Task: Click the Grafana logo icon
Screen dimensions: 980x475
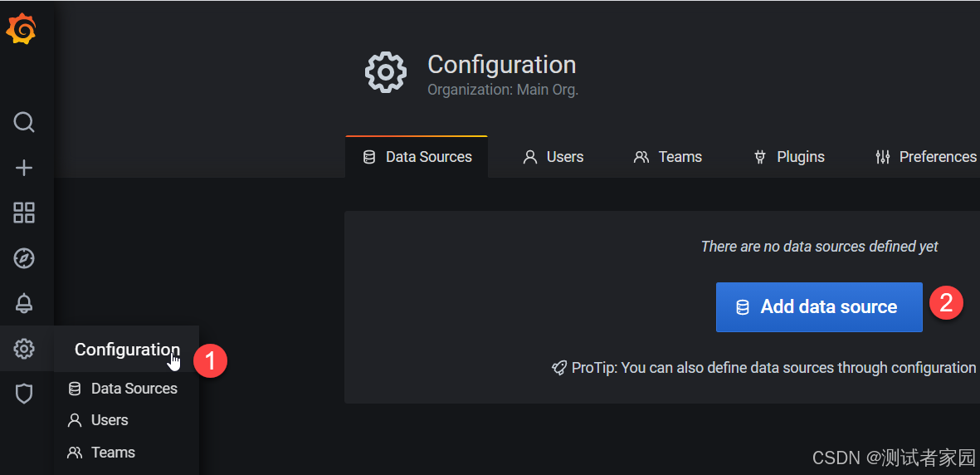Action: pyautogui.click(x=21, y=29)
